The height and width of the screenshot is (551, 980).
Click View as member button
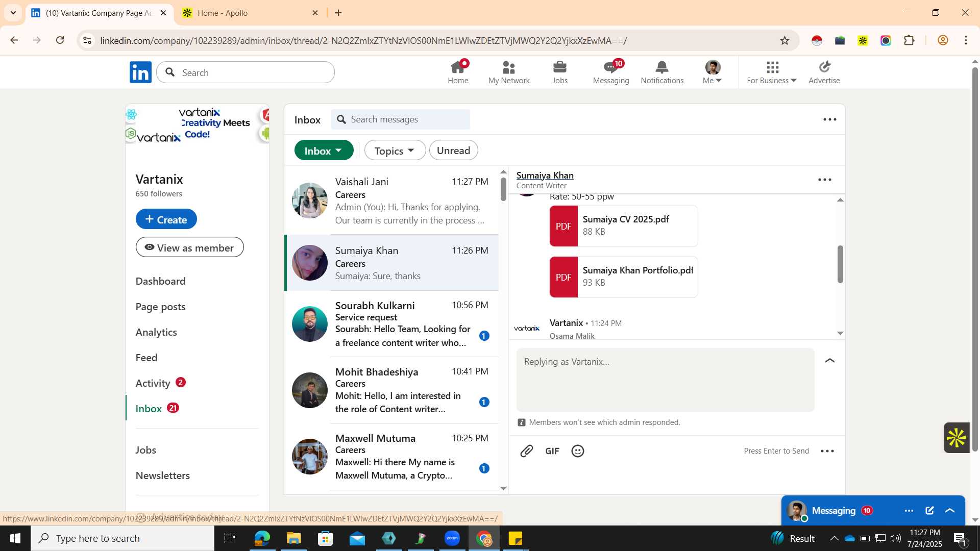189,247
